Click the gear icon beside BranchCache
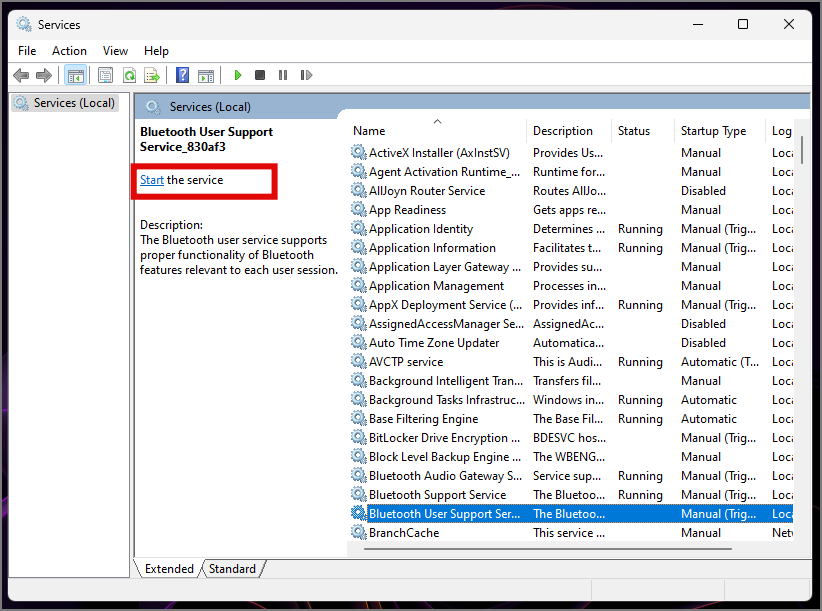 click(x=359, y=532)
